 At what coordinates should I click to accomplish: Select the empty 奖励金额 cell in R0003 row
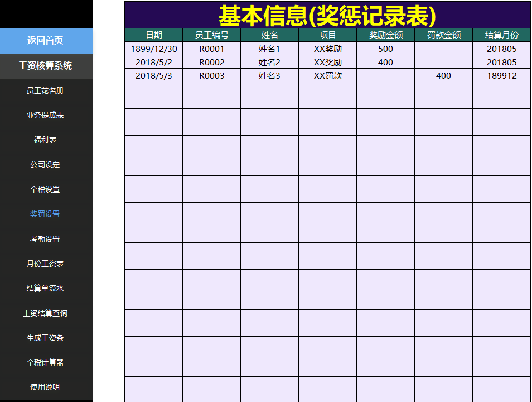[x=386, y=75]
